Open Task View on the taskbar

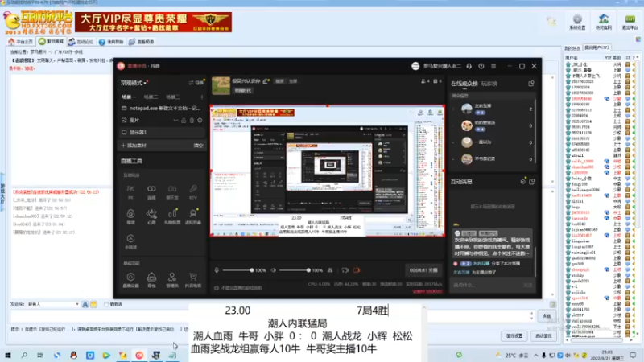(x=40, y=355)
